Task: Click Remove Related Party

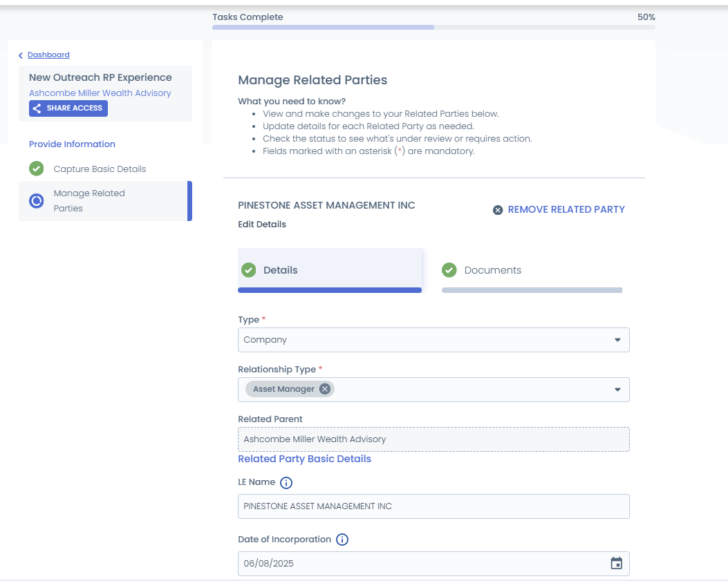Action: (566, 210)
